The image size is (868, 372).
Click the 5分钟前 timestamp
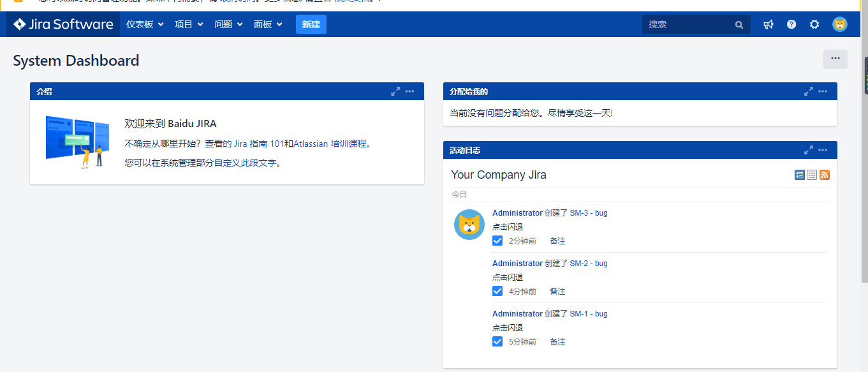click(522, 342)
